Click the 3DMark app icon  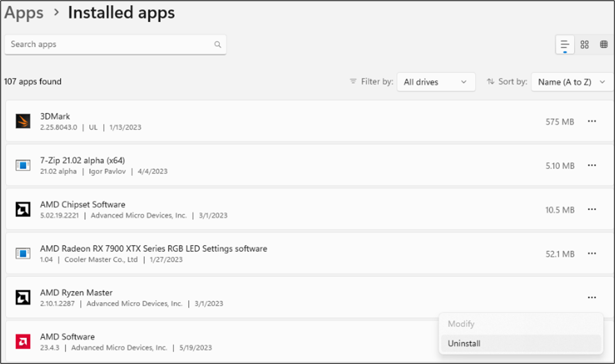click(23, 121)
